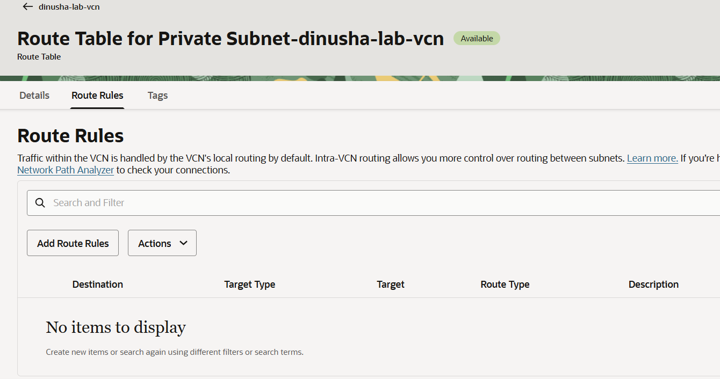
Task: Click the 'No items to display' message
Action: (116, 327)
